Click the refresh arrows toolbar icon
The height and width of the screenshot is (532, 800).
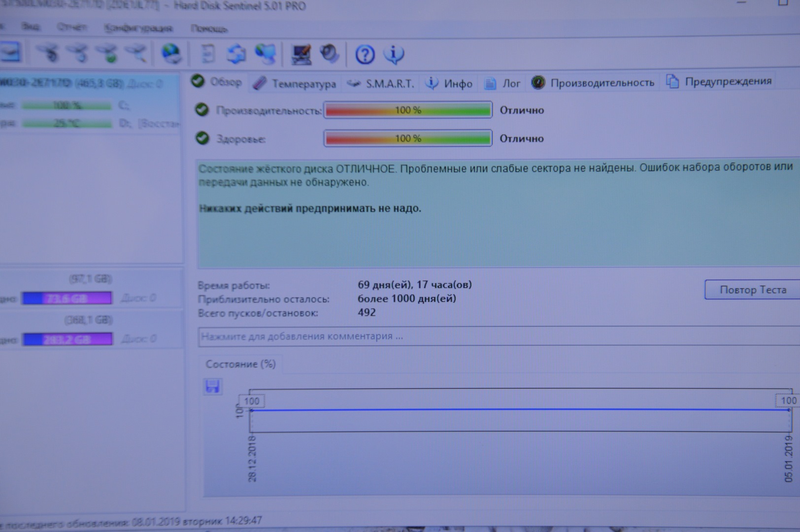236,54
